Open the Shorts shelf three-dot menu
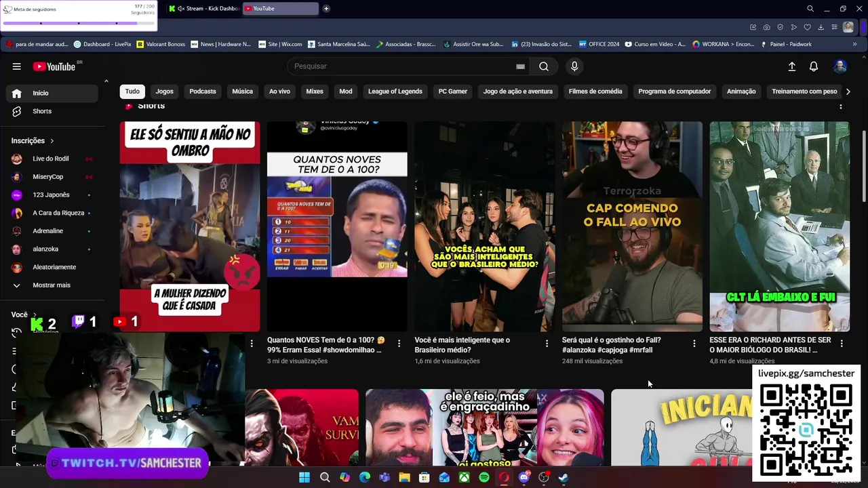 tap(841, 106)
